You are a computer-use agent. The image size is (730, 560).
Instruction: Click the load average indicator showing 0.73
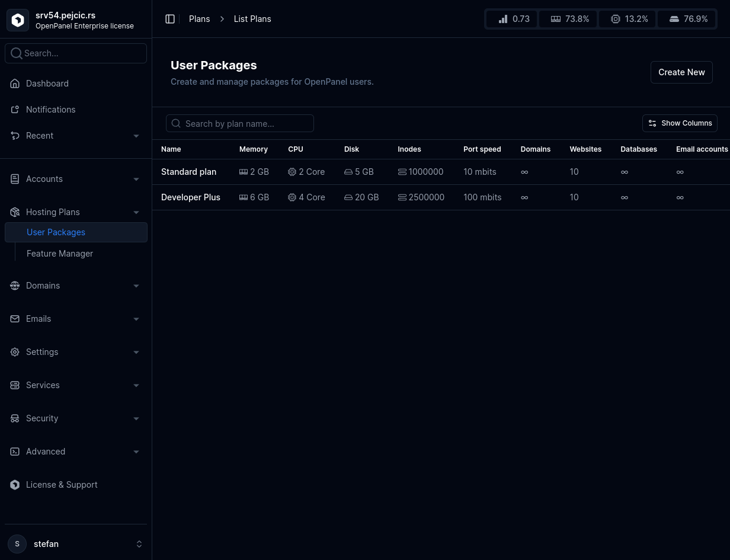[x=511, y=18]
